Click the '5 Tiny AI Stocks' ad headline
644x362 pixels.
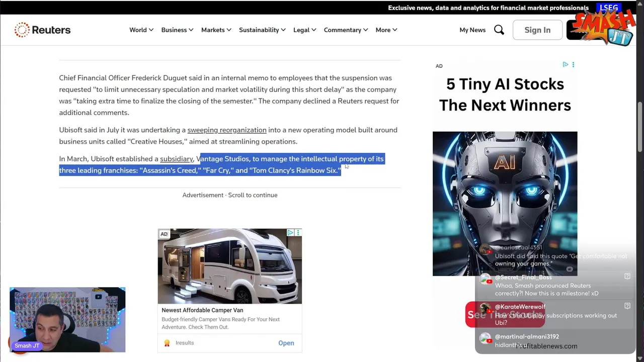[x=505, y=95]
